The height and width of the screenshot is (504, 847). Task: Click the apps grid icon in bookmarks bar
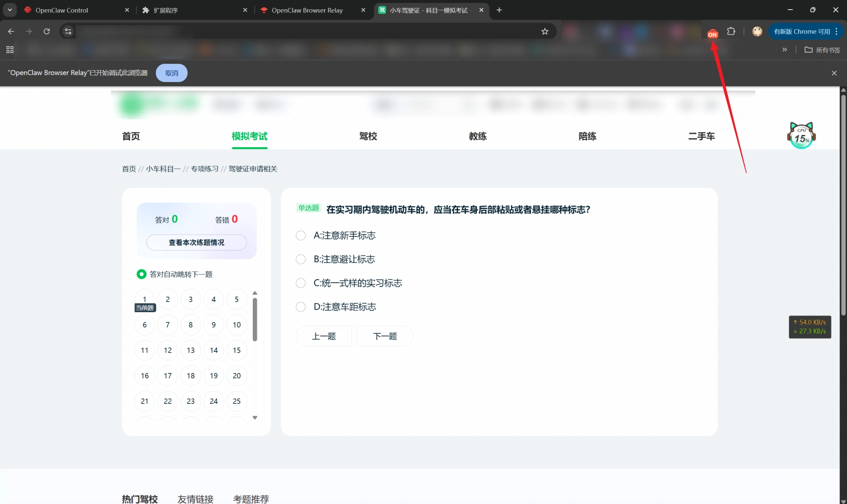(x=10, y=50)
